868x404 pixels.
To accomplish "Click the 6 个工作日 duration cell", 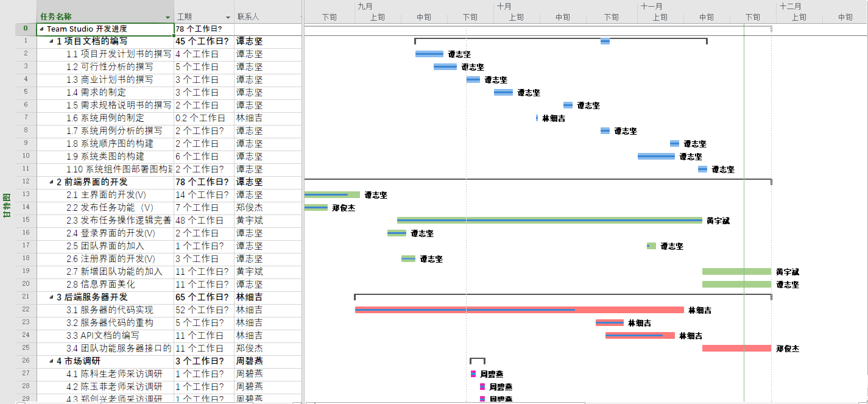I will [x=204, y=156].
